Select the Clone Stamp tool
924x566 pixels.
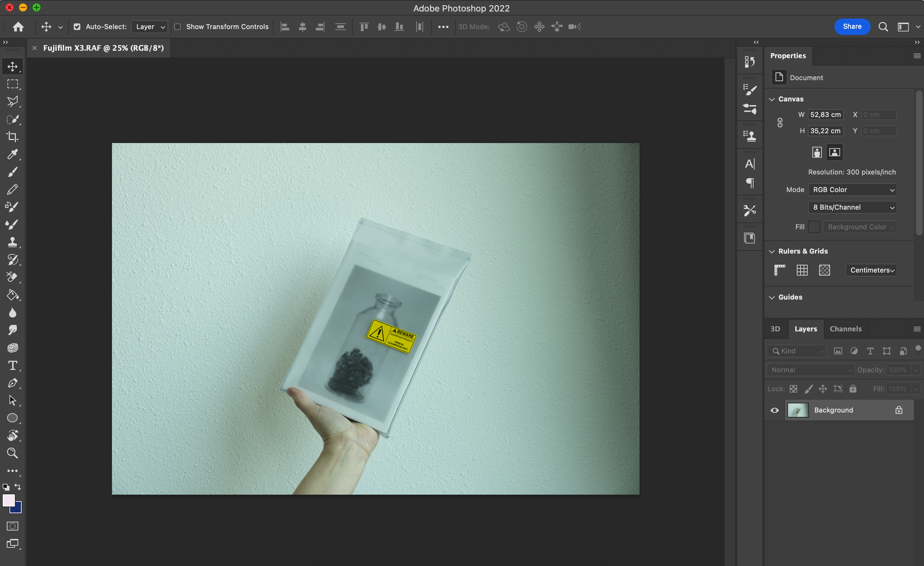click(13, 242)
